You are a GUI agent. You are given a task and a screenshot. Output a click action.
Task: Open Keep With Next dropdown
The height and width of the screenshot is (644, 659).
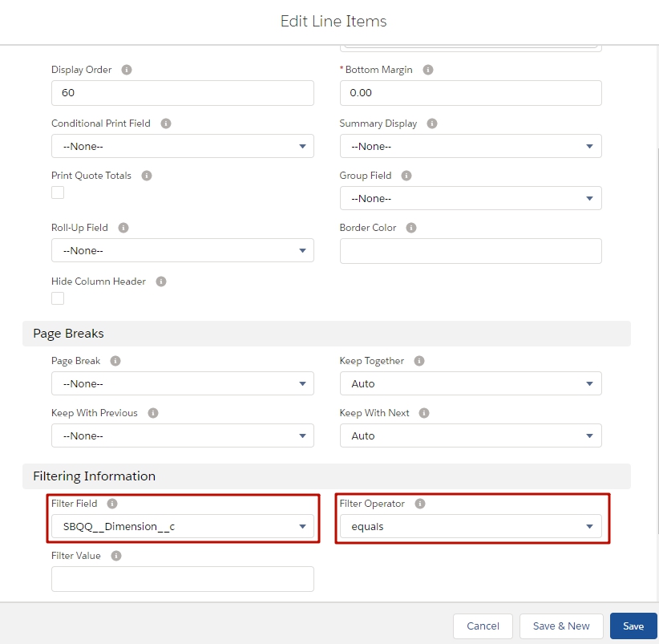(471, 435)
